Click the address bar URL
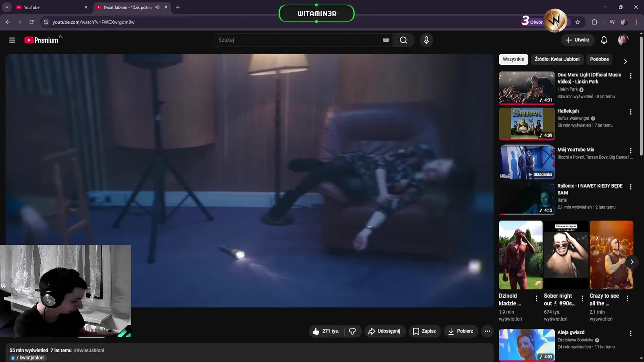The height and width of the screenshot is (362, 644). click(x=94, y=22)
